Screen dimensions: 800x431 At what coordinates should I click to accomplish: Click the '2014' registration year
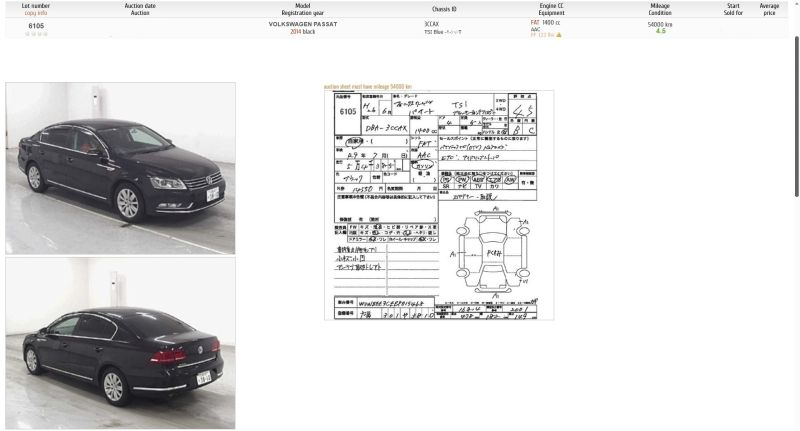point(295,32)
